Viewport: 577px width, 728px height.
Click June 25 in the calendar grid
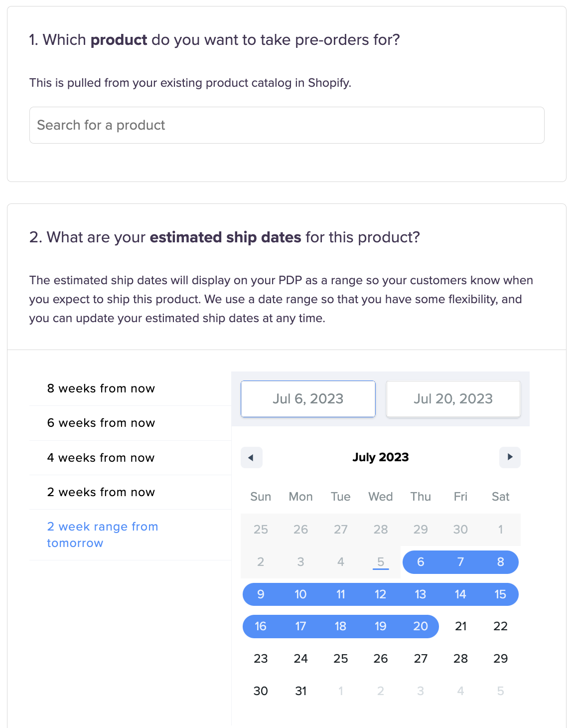pyautogui.click(x=261, y=530)
